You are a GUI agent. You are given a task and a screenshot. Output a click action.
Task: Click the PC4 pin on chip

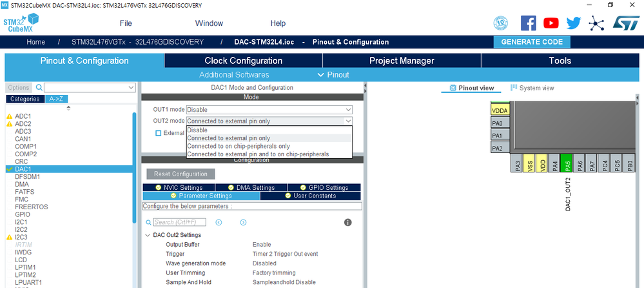[604, 163]
